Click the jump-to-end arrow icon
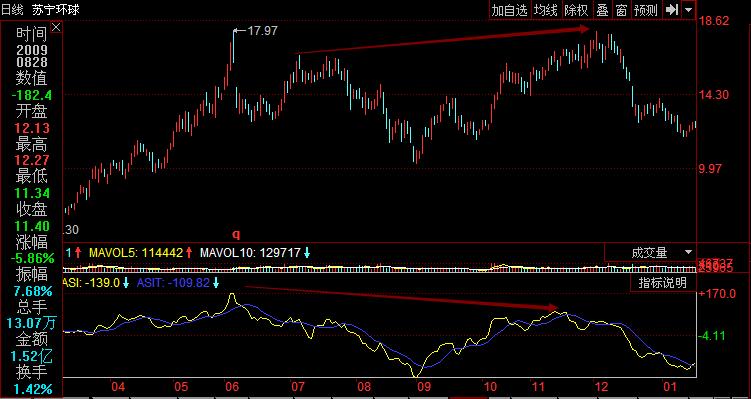751x399 pixels. (672, 10)
